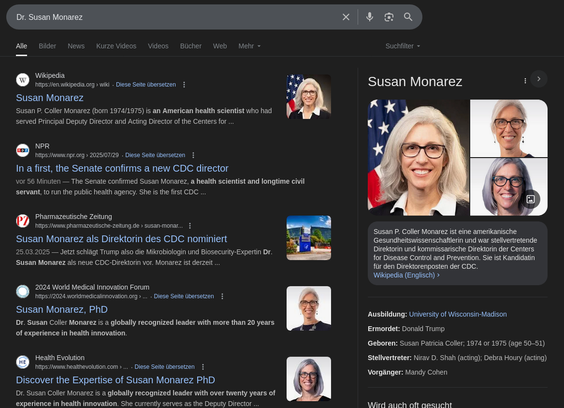Screen dimensions: 564x408
Task: Submit search with magnifier icon
Action: point(408,17)
